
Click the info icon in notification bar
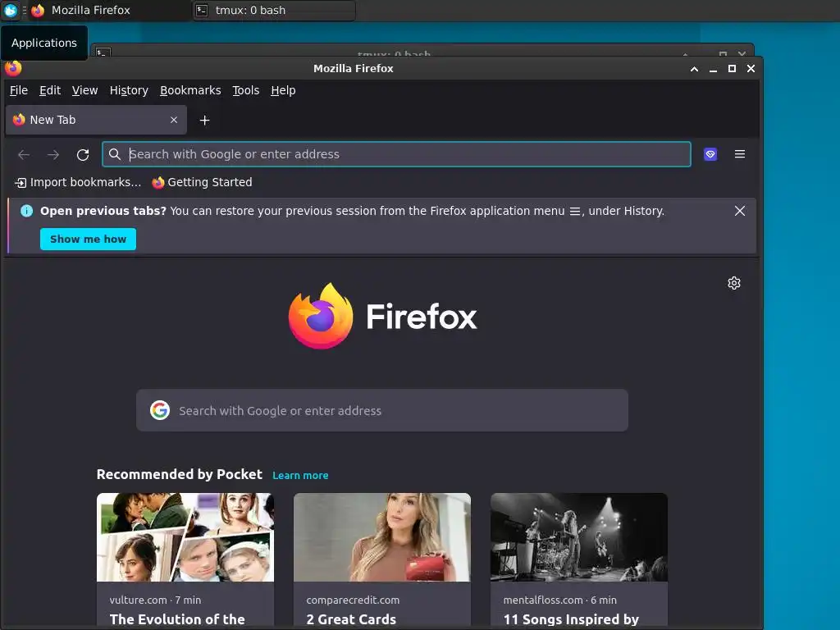26,211
